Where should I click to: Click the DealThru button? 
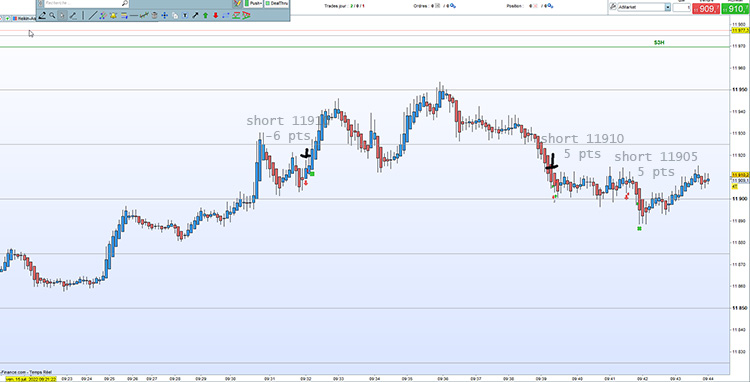(x=277, y=3)
